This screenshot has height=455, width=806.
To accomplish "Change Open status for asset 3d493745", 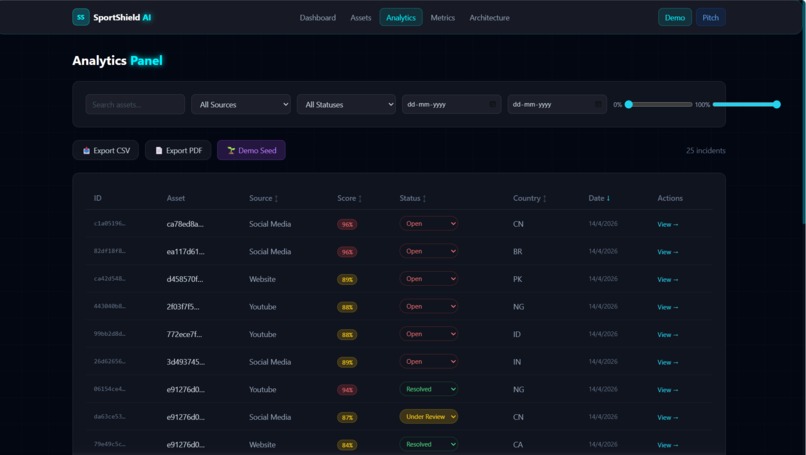I will (429, 361).
